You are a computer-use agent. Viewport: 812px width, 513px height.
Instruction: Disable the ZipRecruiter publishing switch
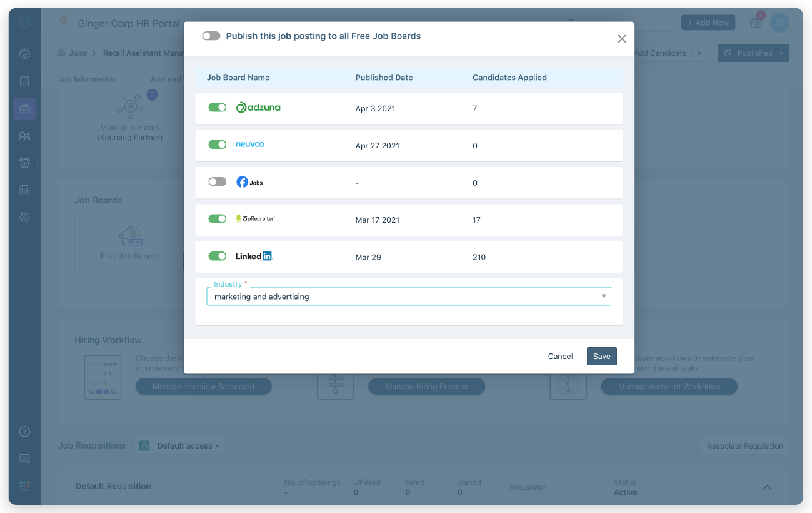217,219
